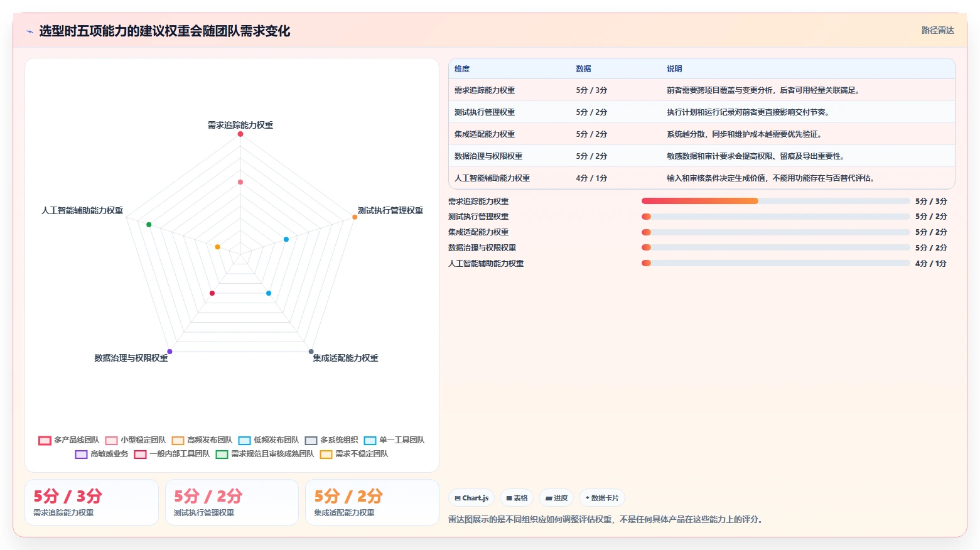
Task: Click the 集成适配能力权重 radar axis label
Action: point(346,359)
